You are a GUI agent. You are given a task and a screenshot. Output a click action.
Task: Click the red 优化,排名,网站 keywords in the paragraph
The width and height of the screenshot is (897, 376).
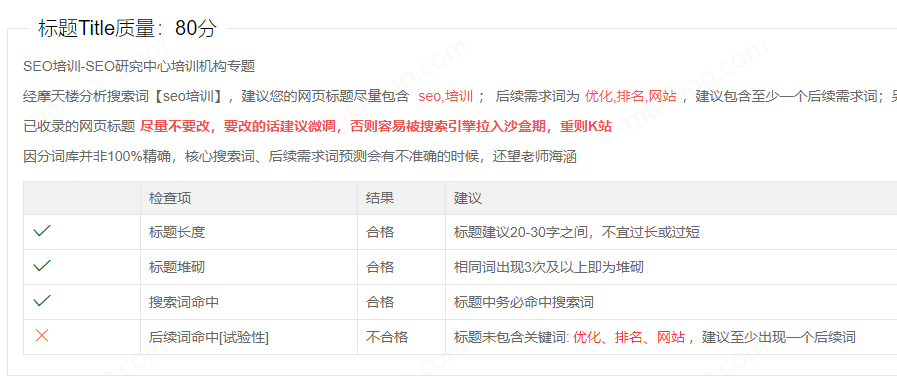[x=630, y=96]
